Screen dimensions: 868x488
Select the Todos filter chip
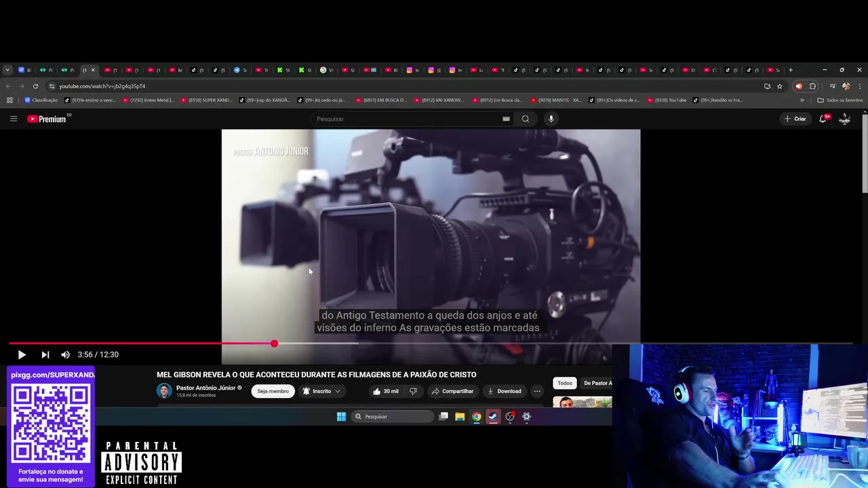coord(565,383)
